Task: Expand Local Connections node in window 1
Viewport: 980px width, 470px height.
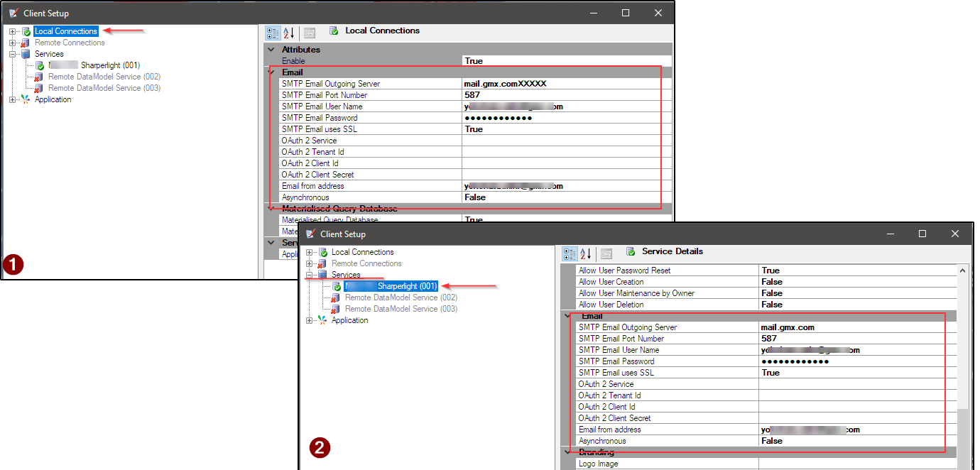Action: 13,31
